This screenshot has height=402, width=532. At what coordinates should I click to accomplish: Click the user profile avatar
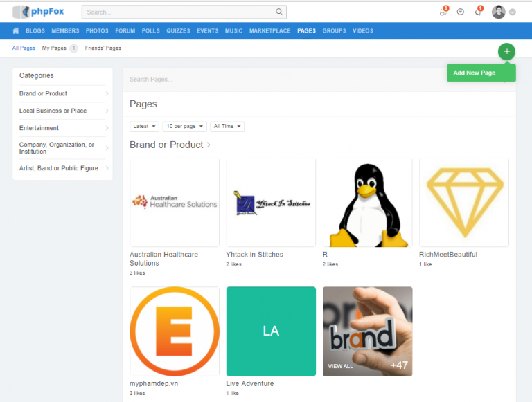[x=498, y=12]
